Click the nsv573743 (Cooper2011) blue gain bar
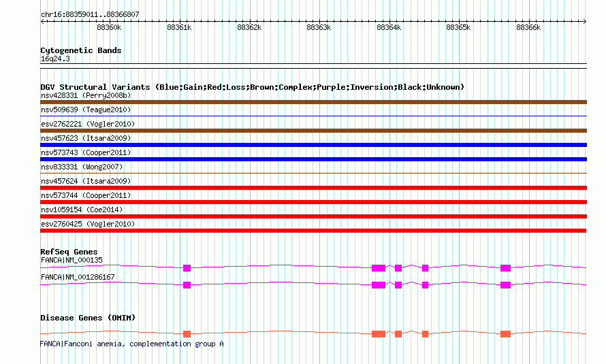Image resolution: width=606 pixels, height=364 pixels. [x=313, y=159]
